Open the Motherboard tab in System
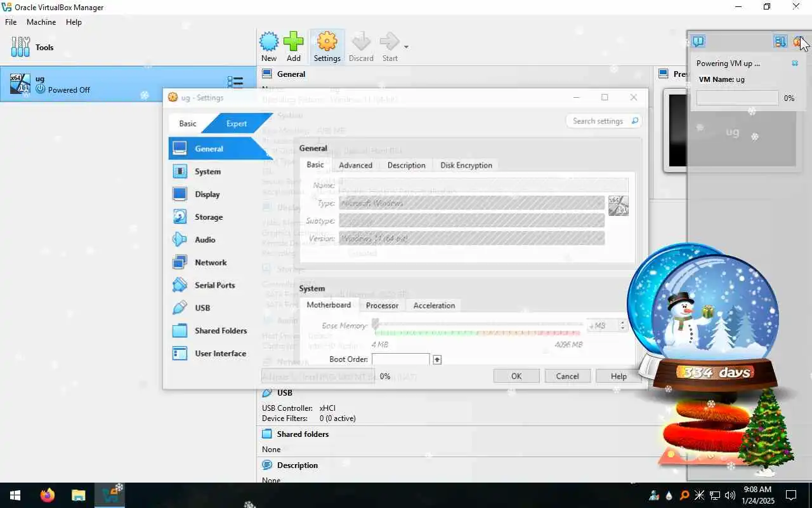This screenshot has width=812, height=508. [x=329, y=305]
